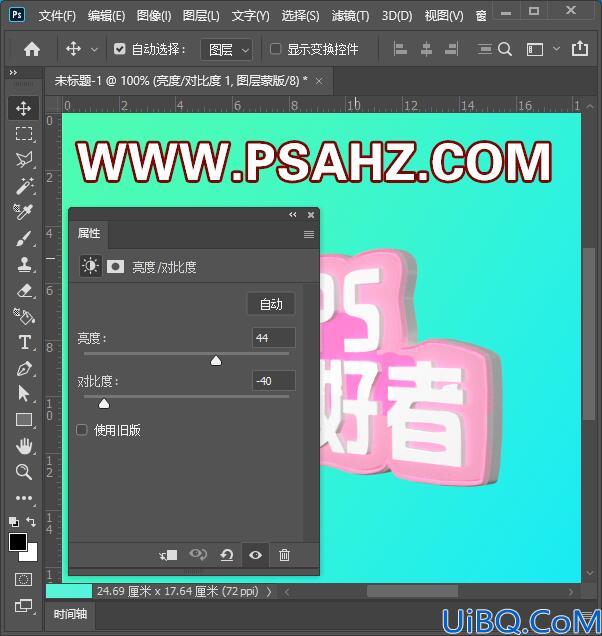
Task: Open the 图层(L) menu
Action: (x=201, y=16)
